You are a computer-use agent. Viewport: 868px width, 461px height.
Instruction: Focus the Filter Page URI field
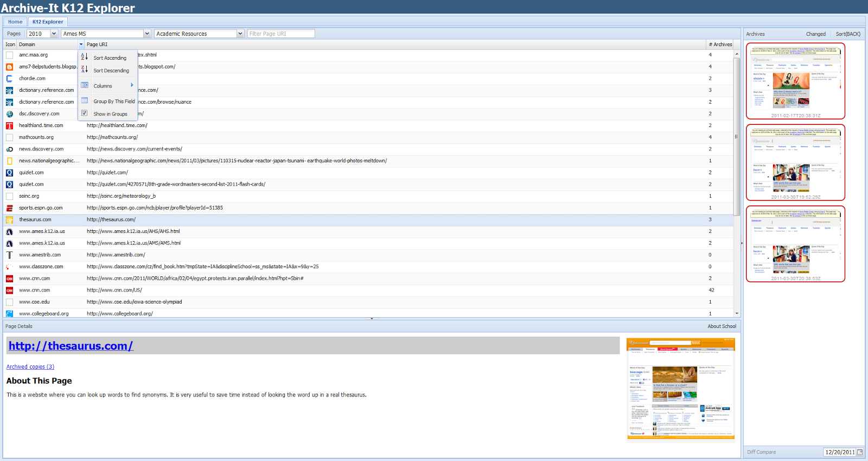[x=281, y=34]
